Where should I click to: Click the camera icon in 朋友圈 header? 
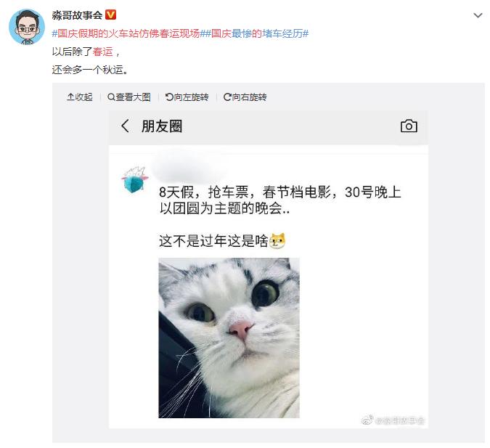pyautogui.click(x=409, y=126)
